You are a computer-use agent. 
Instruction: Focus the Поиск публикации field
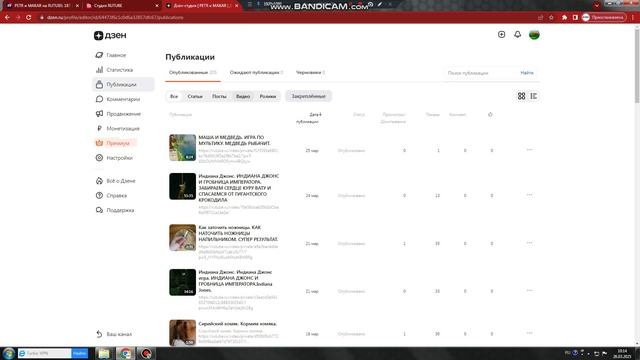pyautogui.click(x=480, y=73)
